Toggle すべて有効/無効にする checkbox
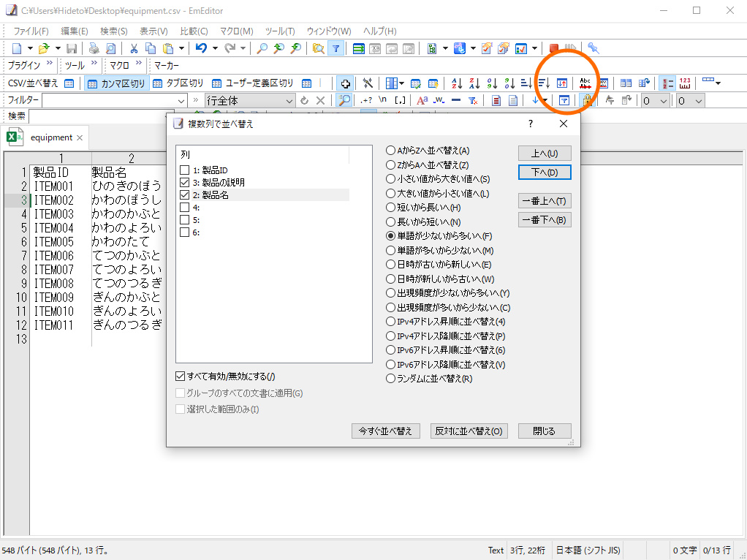 coord(180,377)
